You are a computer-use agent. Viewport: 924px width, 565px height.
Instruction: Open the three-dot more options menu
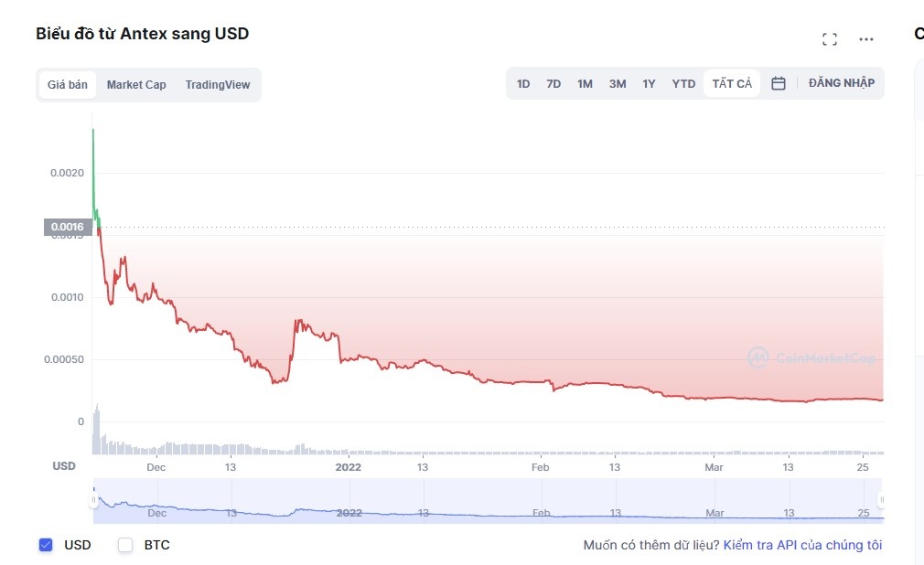click(866, 39)
